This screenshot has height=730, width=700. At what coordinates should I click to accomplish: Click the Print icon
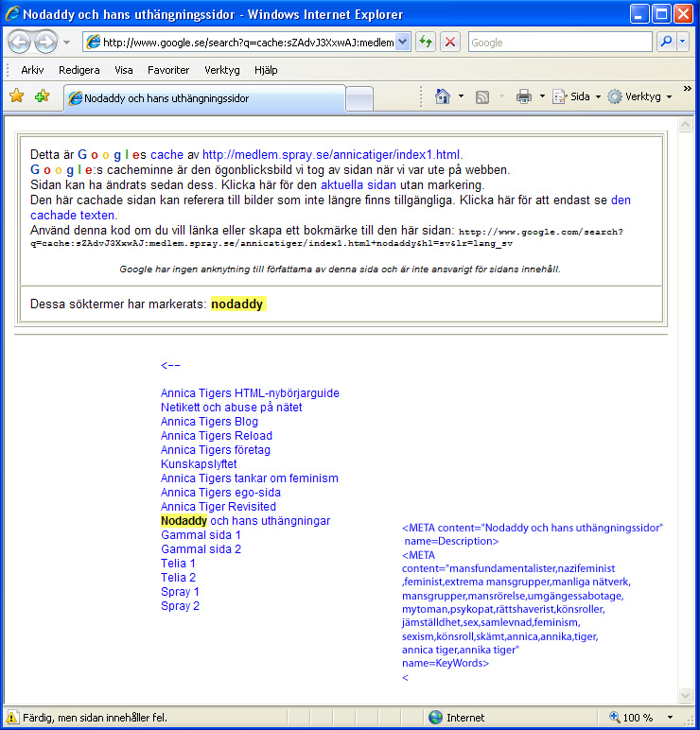coord(524,96)
